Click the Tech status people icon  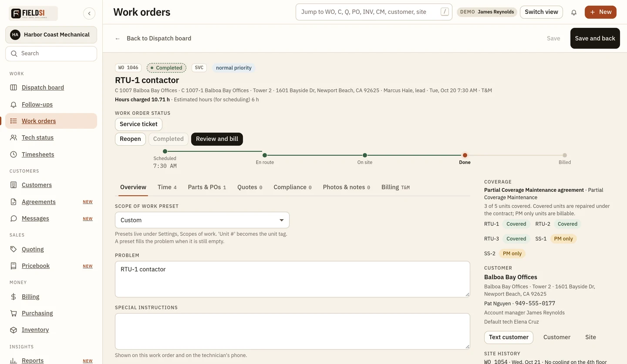(x=13, y=137)
